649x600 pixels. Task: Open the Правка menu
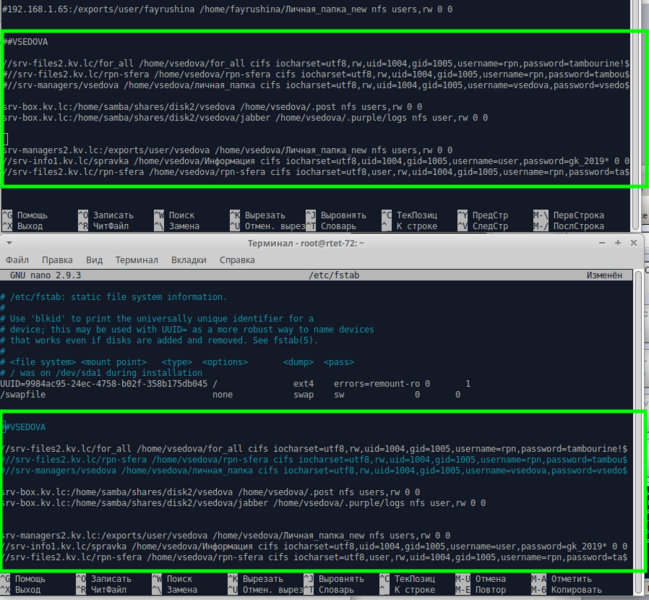[57, 260]
